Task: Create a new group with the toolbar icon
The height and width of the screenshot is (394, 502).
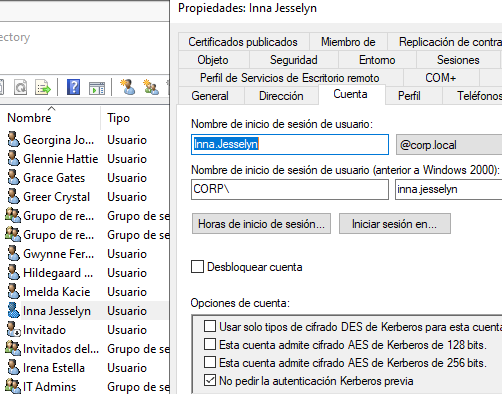Action: click(150, 87)
